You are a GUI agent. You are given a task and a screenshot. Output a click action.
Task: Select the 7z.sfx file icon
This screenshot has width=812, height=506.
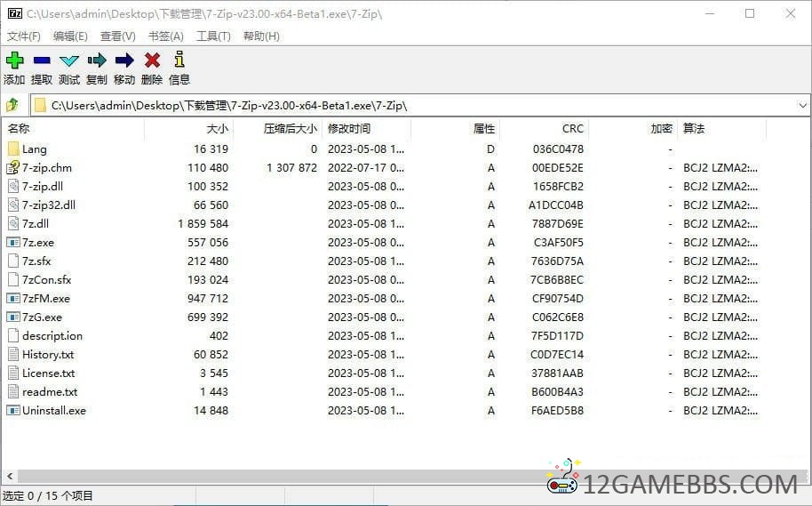[13, 261]
